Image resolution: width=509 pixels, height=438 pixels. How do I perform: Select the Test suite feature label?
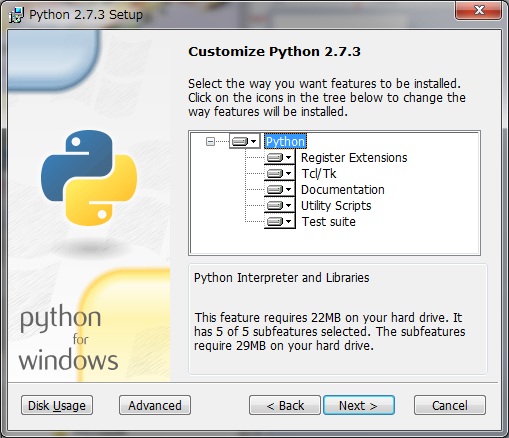pos(328,221)
